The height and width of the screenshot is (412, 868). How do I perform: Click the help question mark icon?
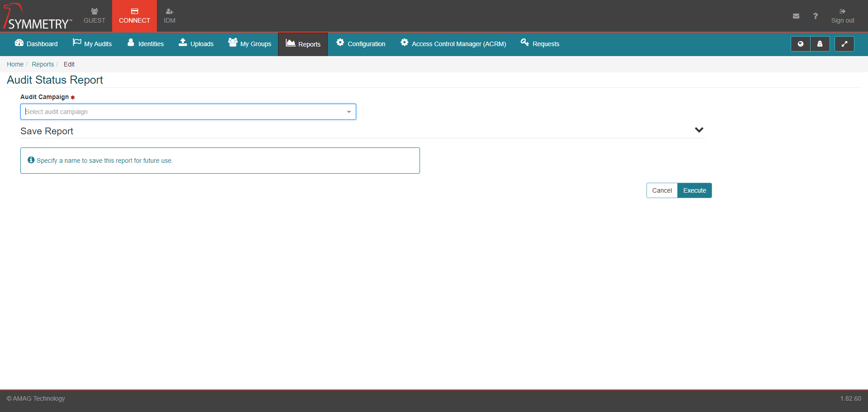pyautogui.click(x=816, y=16)
